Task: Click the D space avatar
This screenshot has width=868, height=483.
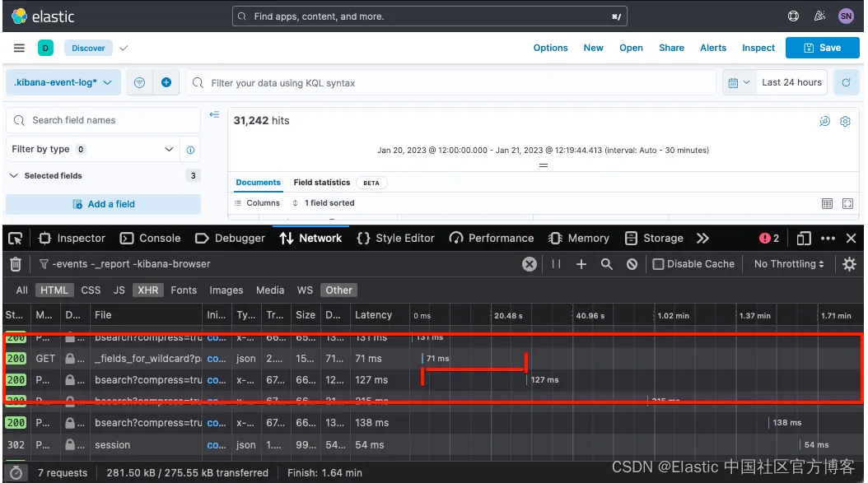Action: [45, 48]
